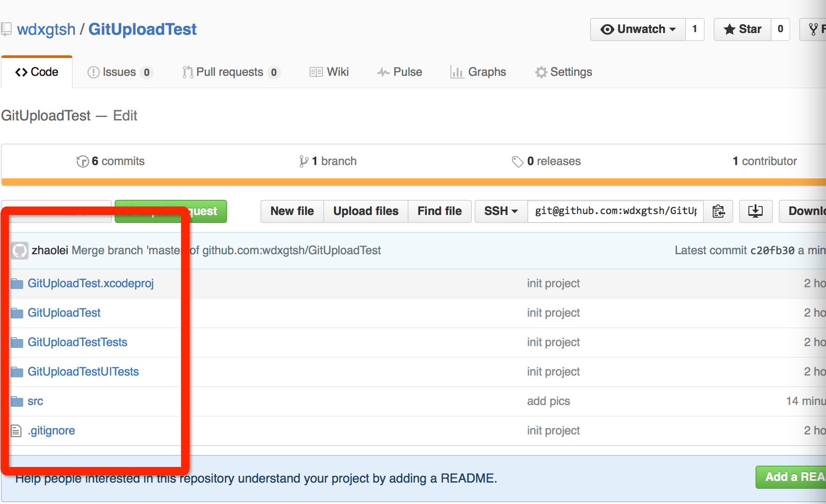Viewport: 826px width, 504px height.
Task: Open the wdxgtsh user profile link
Action: point(46,29)
